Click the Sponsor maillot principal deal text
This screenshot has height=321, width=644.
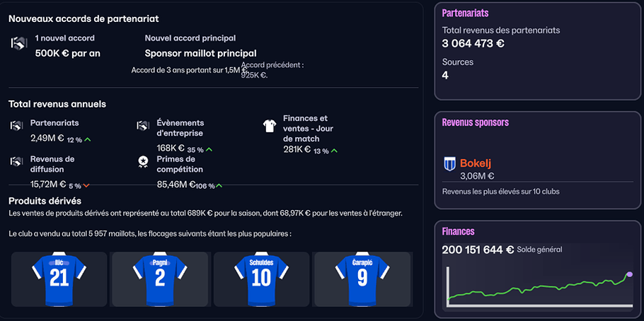200,53
